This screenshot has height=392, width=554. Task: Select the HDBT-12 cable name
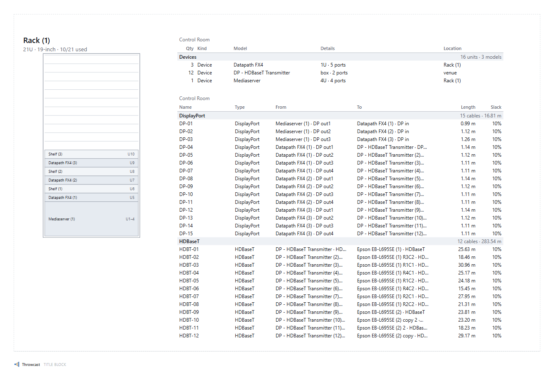pyautogui.click(x=189, y=336)
